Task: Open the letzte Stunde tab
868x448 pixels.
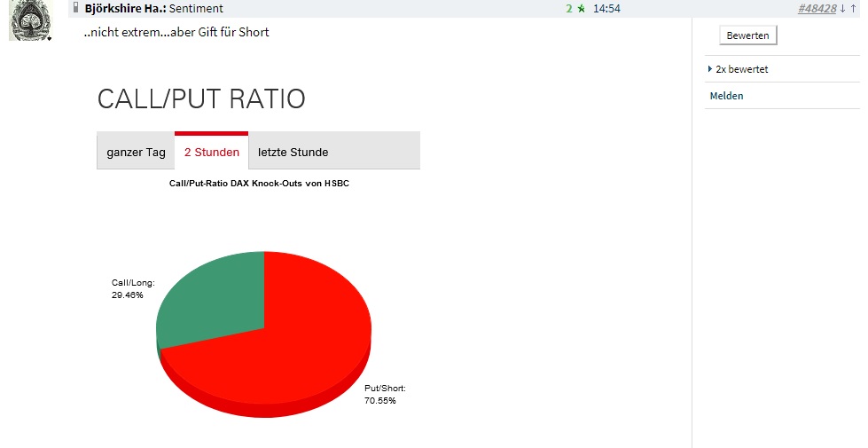Action: point(293,152)
